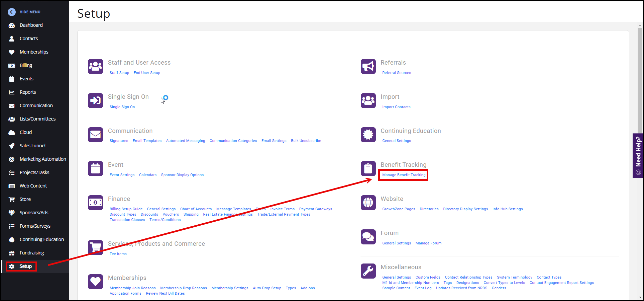This screenshot has height=301, width=644.
Task: Click the Communication envelope icon
Action: pyautogui.click(x=95, y=135)
